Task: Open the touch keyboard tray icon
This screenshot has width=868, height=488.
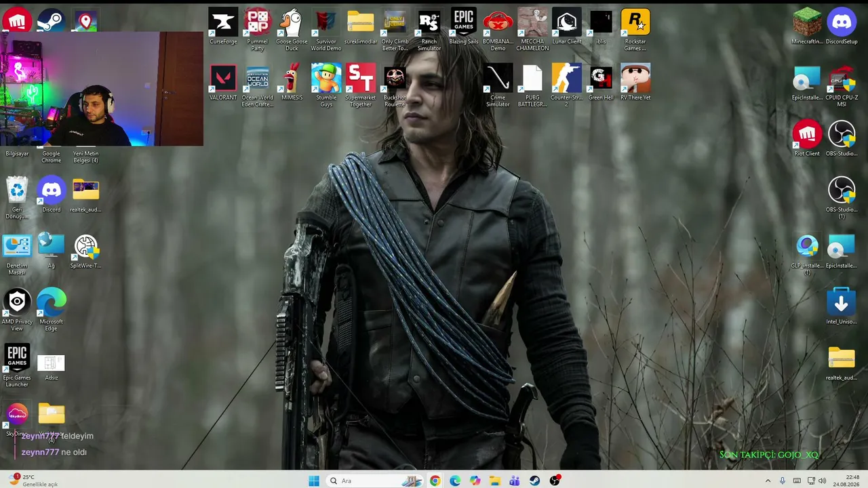Action: (x=797, y=481)
